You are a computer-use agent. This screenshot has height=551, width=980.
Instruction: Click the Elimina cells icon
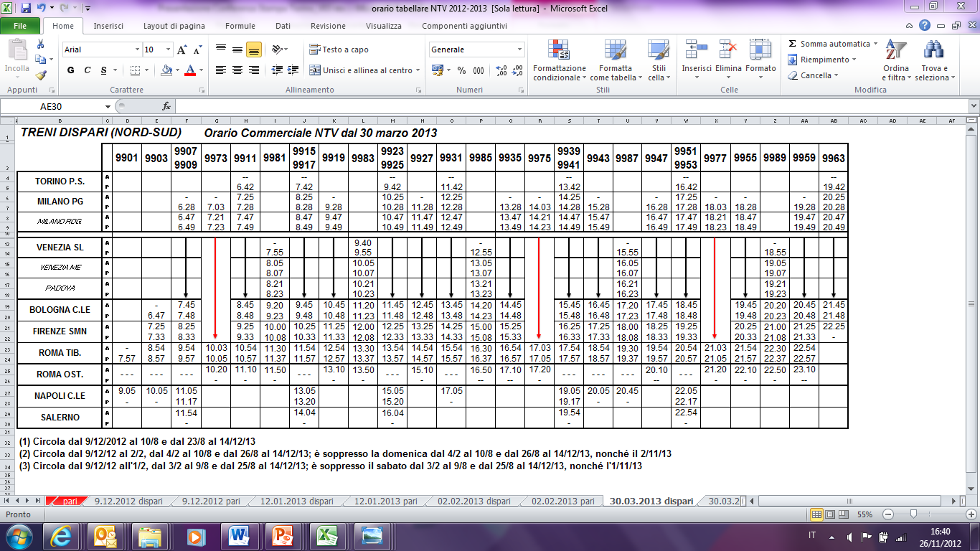click(x=729, y=50)
